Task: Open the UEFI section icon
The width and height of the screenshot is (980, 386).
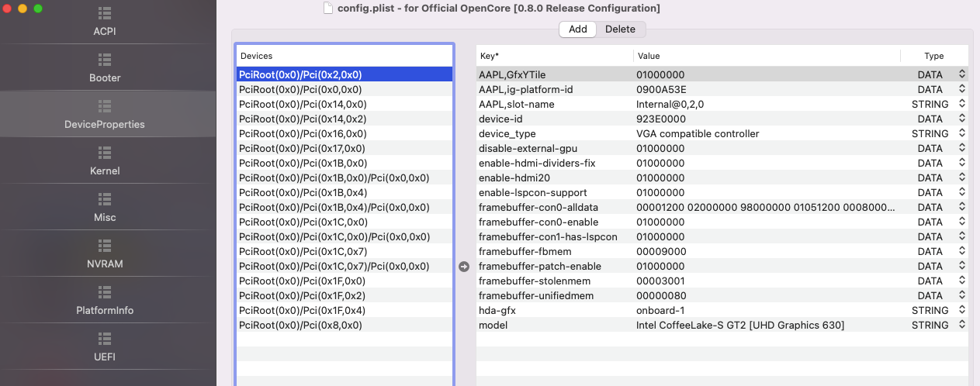Action: (x=105, y=339)
